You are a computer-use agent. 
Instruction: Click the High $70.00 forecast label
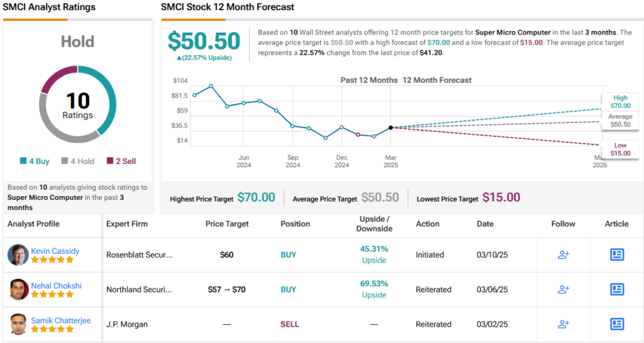tap(620, 102)
